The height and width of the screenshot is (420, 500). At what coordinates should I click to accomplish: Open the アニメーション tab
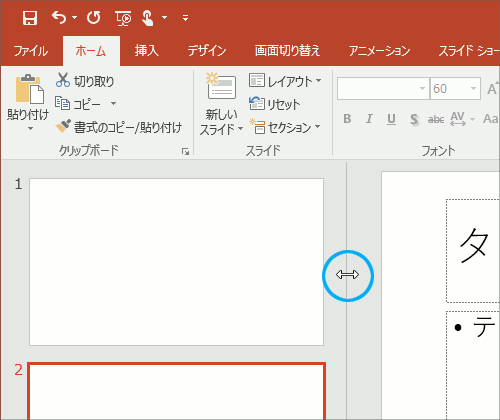[x=379, y=51]
